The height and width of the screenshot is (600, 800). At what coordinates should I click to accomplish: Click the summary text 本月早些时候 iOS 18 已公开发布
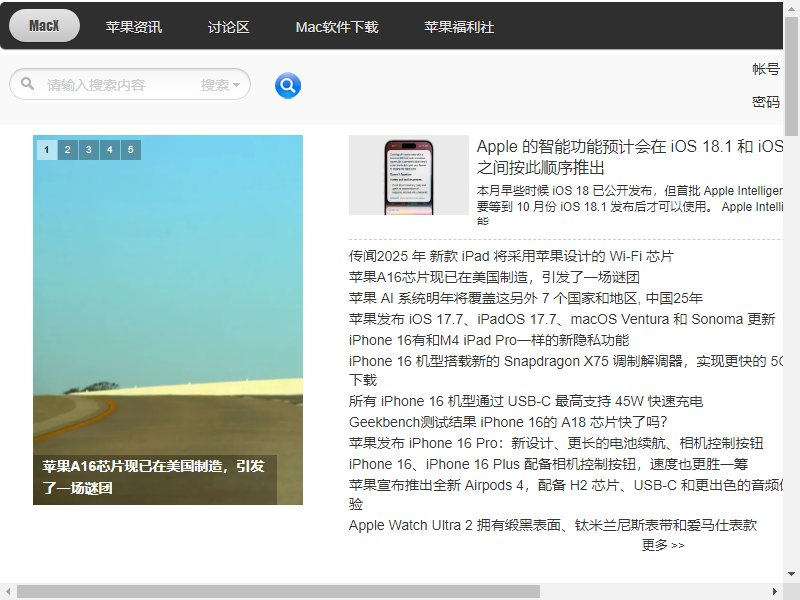pyautogui.click(x=630, y=205)
